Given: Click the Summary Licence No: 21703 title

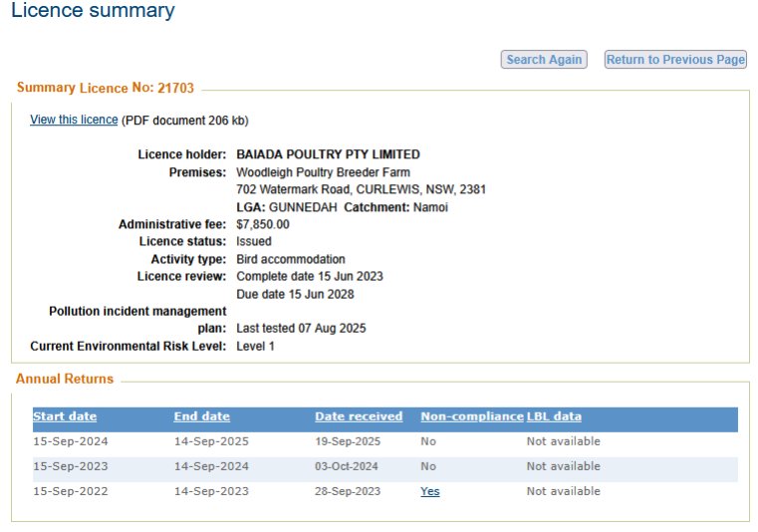Looking at the screenshot, I should [106, 89].
